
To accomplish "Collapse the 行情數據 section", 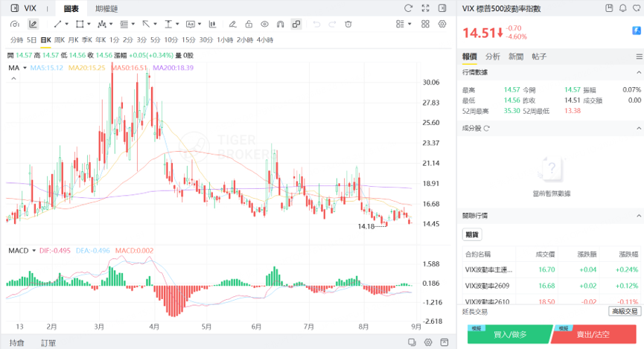I will pos(639,72).
